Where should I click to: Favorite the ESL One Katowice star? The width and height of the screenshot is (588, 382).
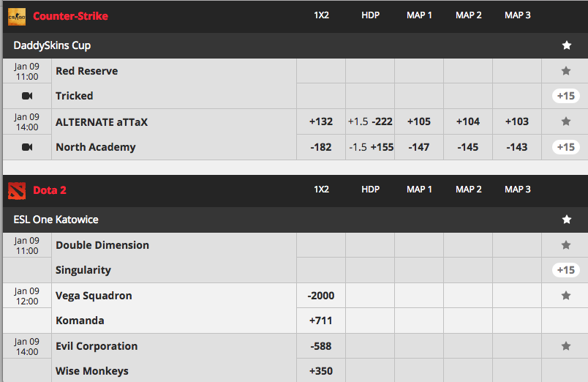click(x=567, y=220)
